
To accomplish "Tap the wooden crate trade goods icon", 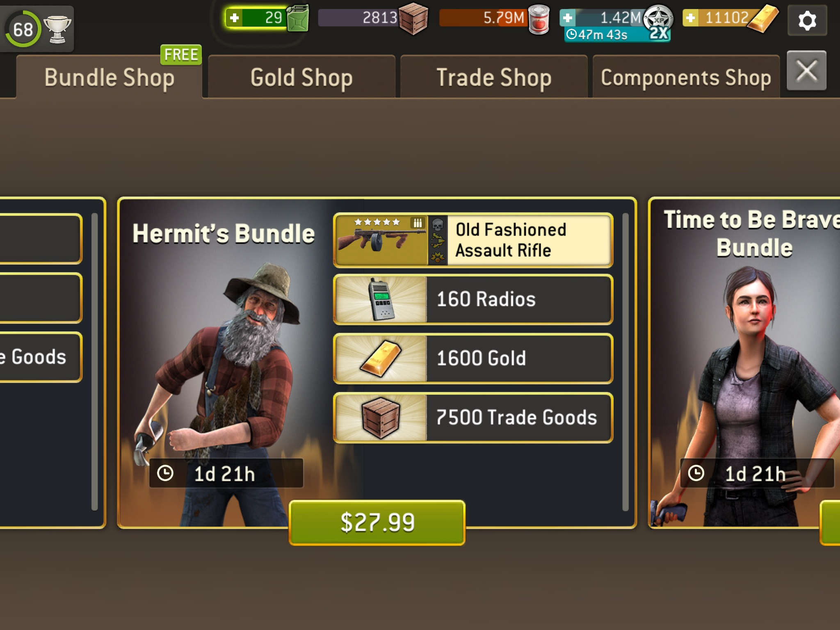I will pyautogui.click(x=413, y=18).
